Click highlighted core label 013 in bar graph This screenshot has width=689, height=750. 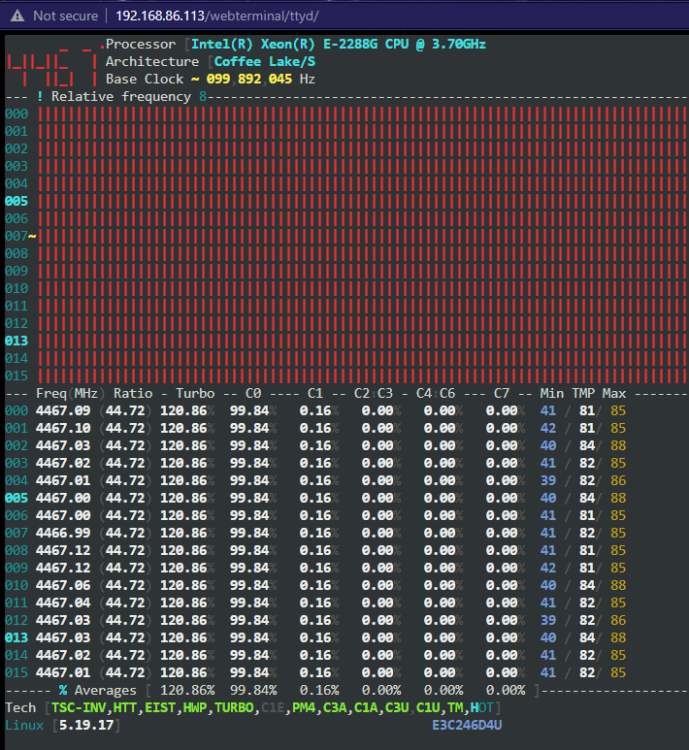click(x=17, y=341)
